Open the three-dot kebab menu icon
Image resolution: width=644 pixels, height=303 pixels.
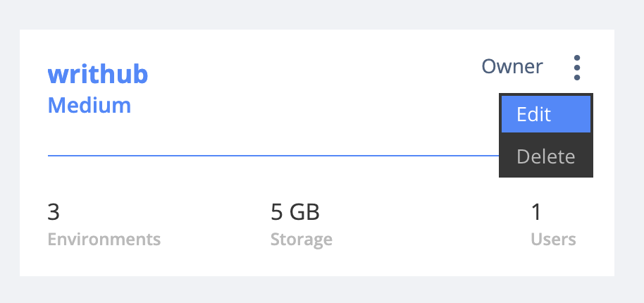pyautogui.click(x=577, y=68)
